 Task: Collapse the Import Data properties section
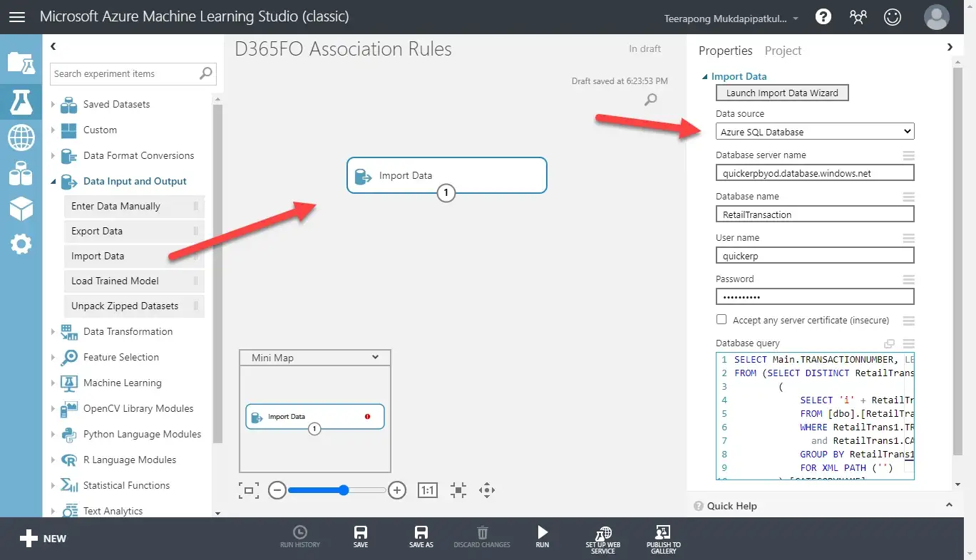pos(706,77)
